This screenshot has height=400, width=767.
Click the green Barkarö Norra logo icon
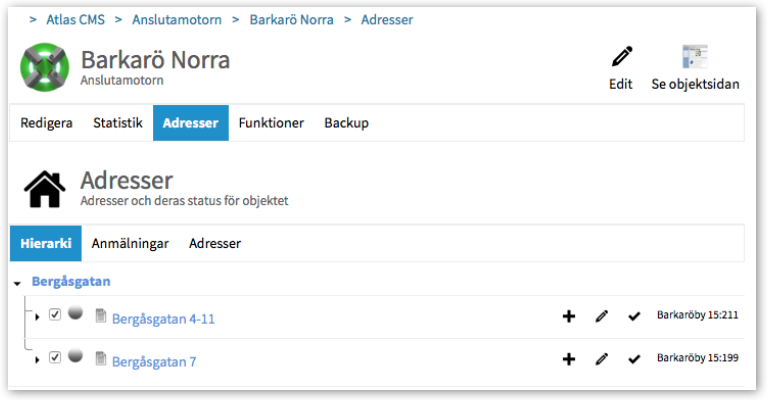click(45, 67)
